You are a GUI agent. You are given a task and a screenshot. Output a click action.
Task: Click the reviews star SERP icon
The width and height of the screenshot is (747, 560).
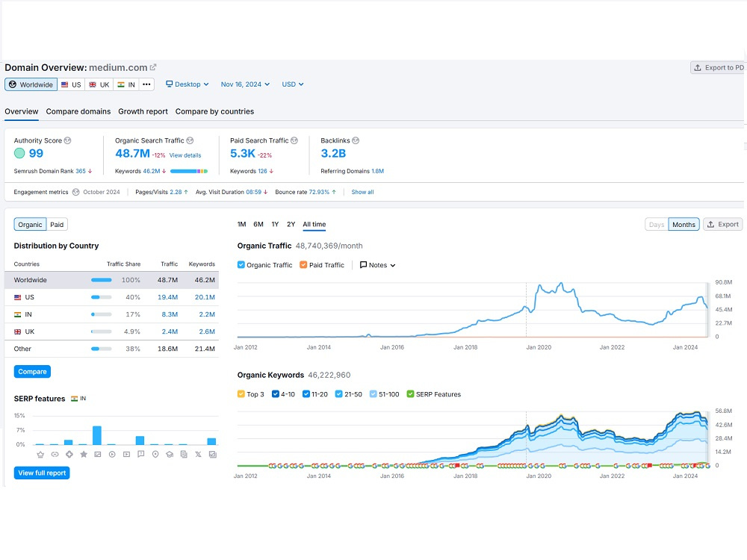84,454
